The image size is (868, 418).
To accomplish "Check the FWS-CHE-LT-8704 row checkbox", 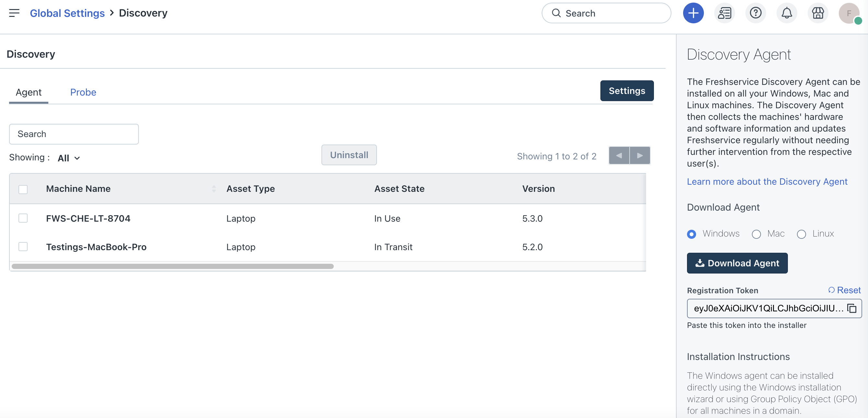I will [23, 218].
